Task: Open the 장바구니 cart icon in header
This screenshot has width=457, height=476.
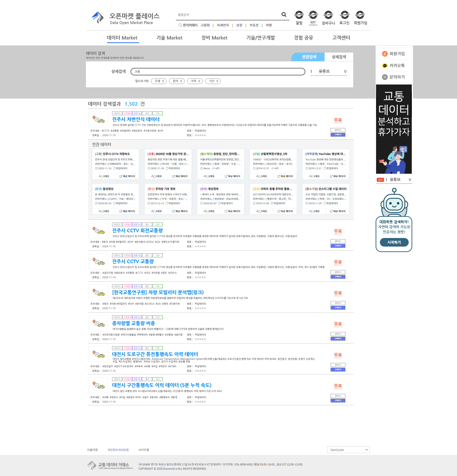Action: 328,15
